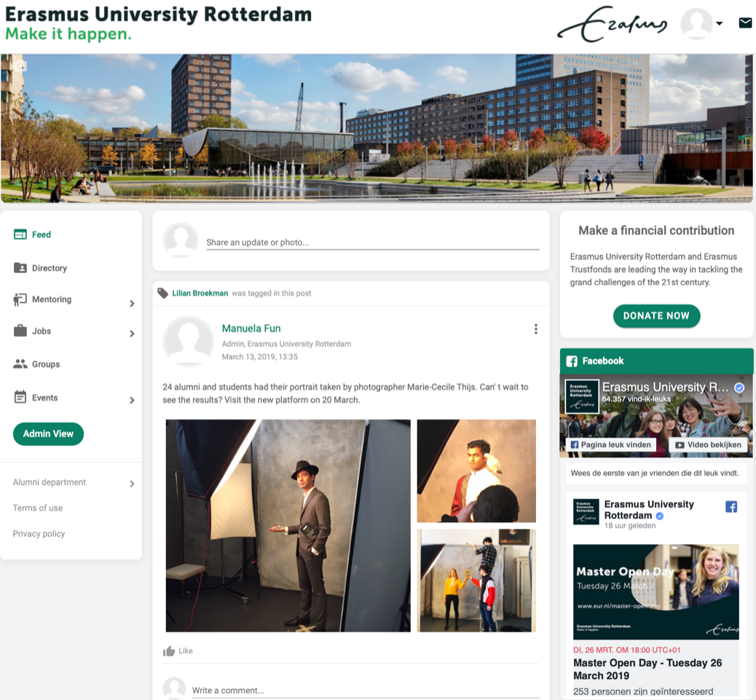Click the campus banner image
Viewport: 756px width, 700px height.
[x=377, y=127]
